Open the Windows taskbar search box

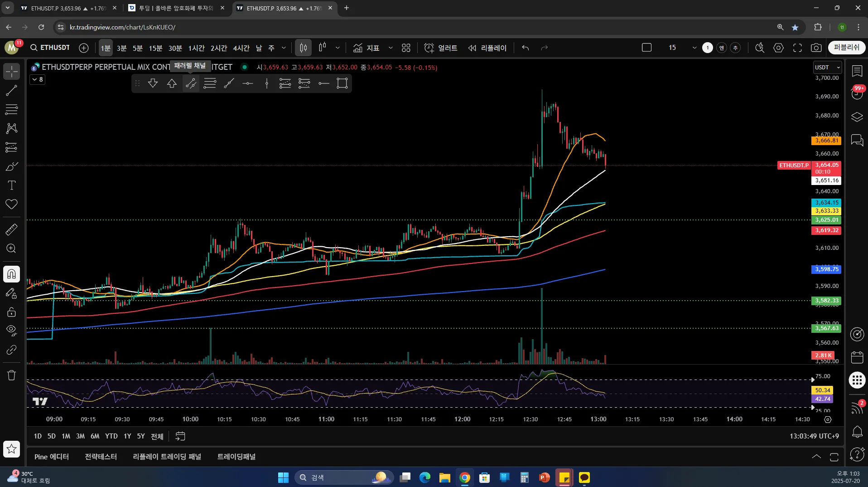344,477
